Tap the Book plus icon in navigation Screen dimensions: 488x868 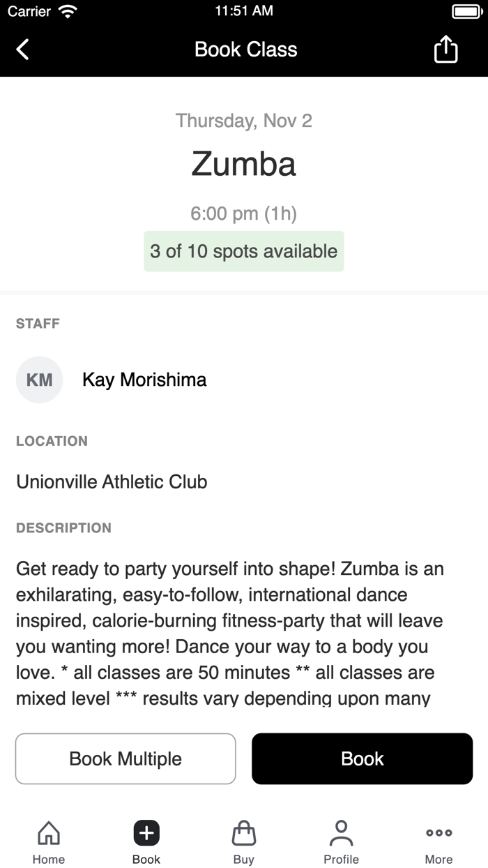pos(146,832)
